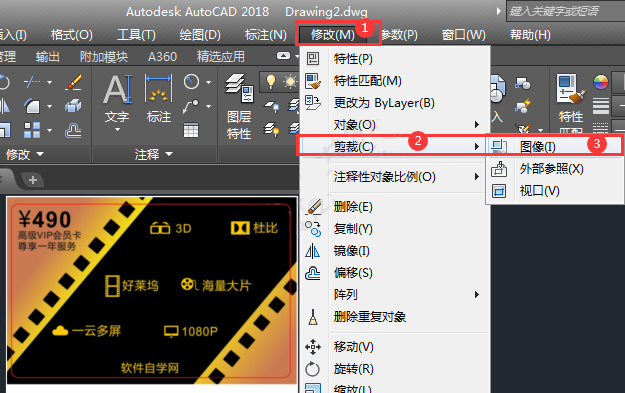Open the 标注(N) menu

click(266, 35)
